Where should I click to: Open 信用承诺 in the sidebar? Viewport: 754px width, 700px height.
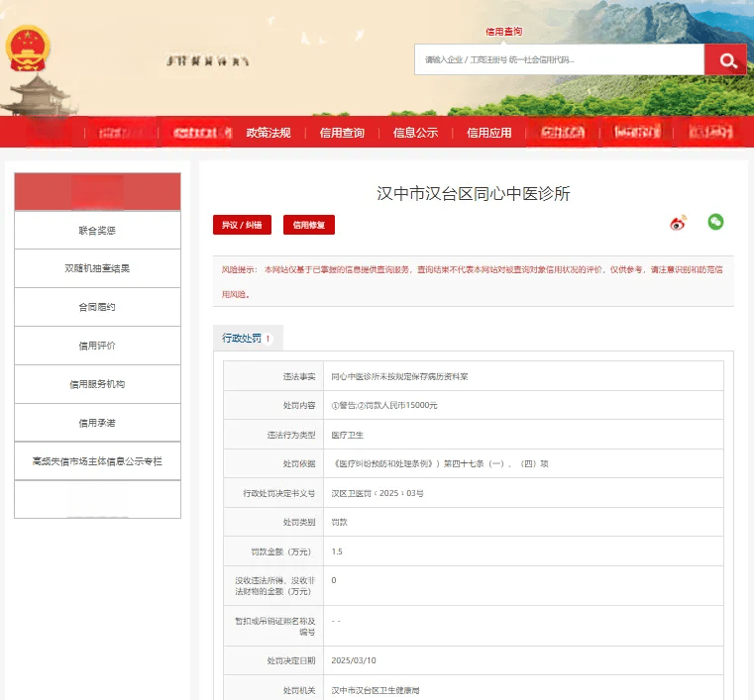pos(98,423)
